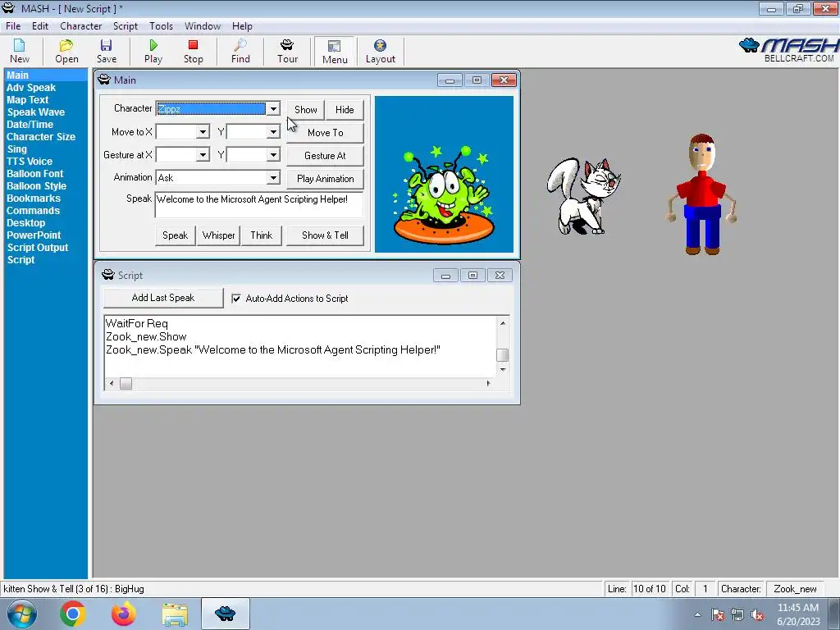
Task: Expand the Animation dropdown showing Ask
Action: coord(273,178)
